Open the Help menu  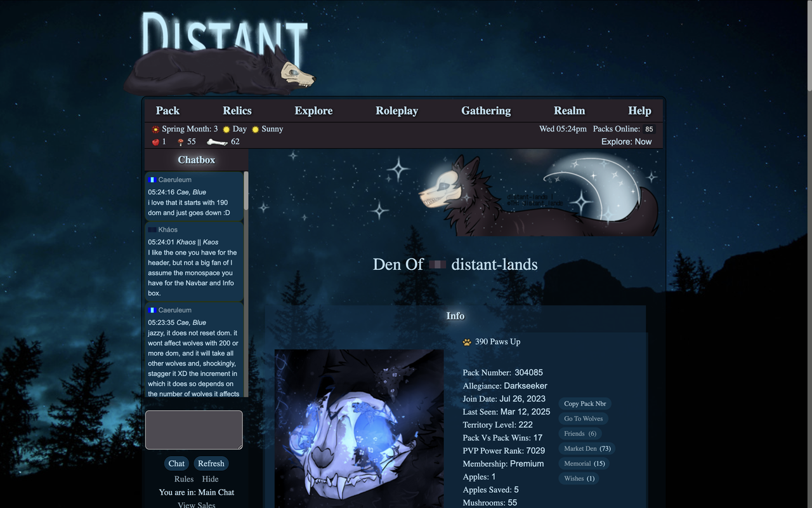click(x=639, y=110)
